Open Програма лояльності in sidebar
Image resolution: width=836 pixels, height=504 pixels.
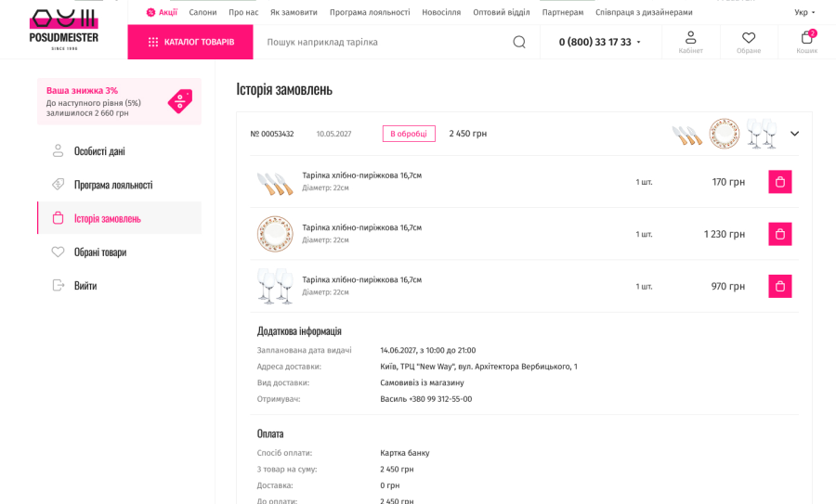[x=120, y=185]
